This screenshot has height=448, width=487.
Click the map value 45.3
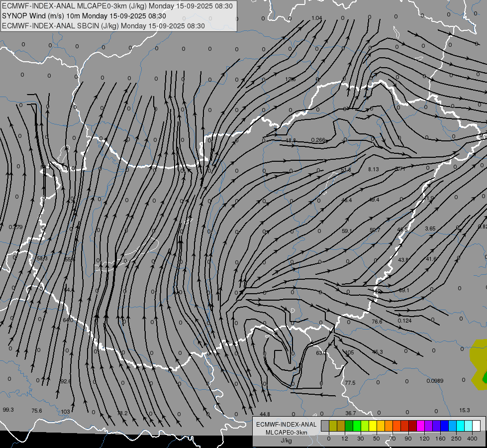coord(378,352)
